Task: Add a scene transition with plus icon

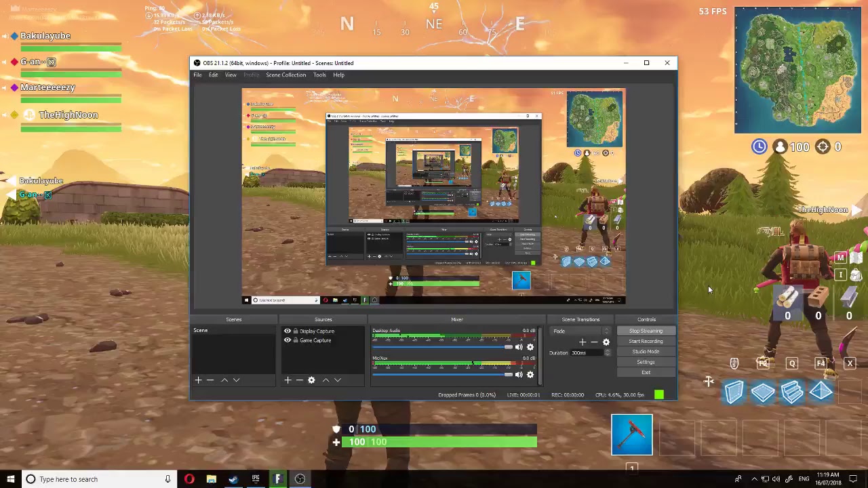Action: 583,342
